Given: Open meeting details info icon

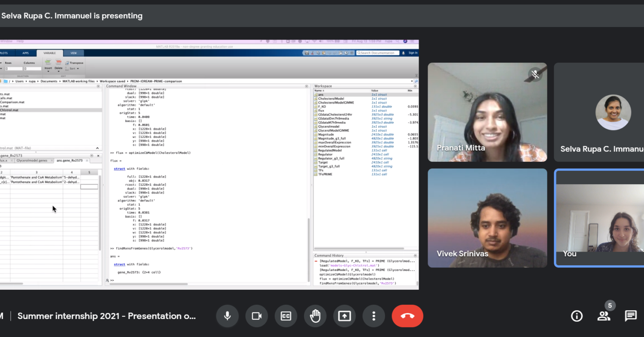Looking at the screenshot, I should pyautogui.click(x=577, y=316).
